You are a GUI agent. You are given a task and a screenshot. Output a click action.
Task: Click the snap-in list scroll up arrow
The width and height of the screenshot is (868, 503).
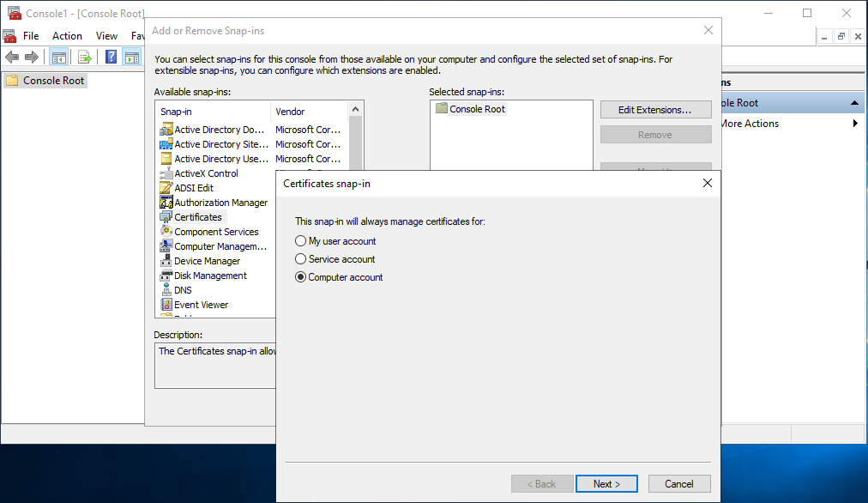coord(355,109)
